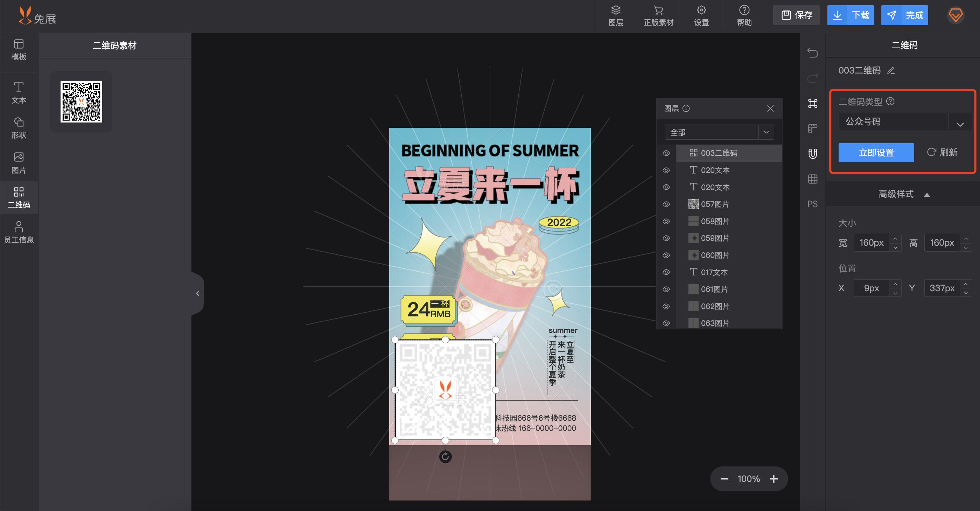980x511 pixels.
Task: Click the undo arrow icon
Action: 812,53
